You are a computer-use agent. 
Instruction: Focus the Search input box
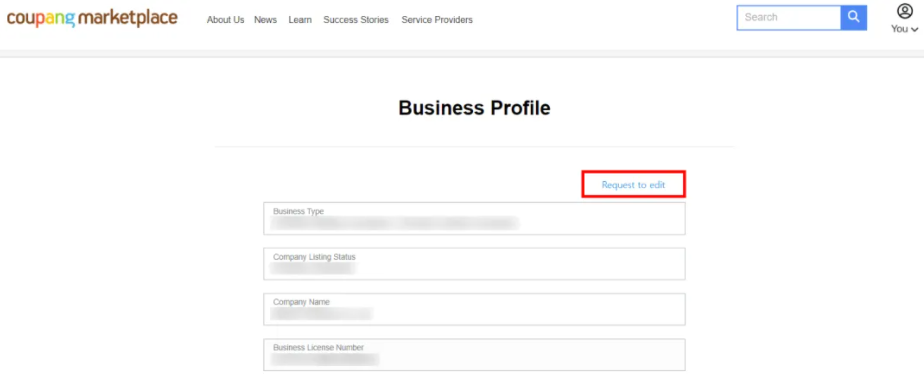[788, 18]
